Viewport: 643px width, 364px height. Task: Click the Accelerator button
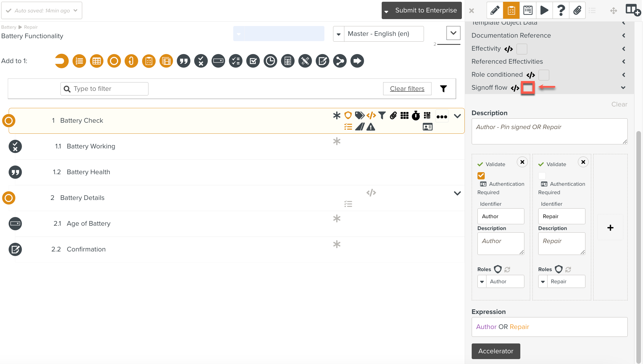click(496, 351)
